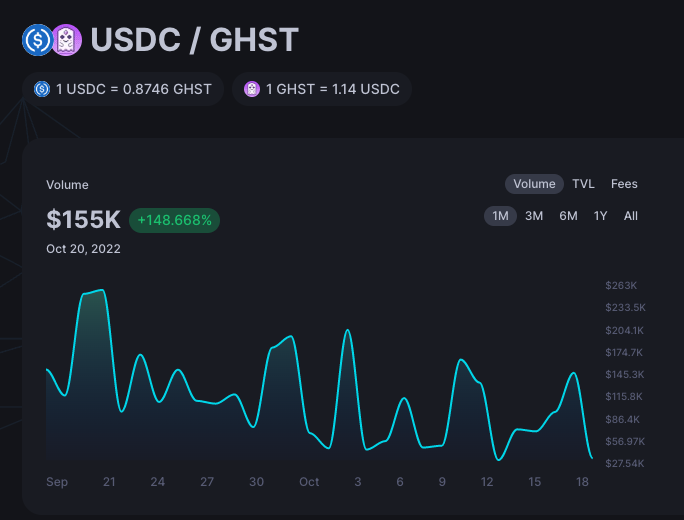Select the 3M time range

534,216
